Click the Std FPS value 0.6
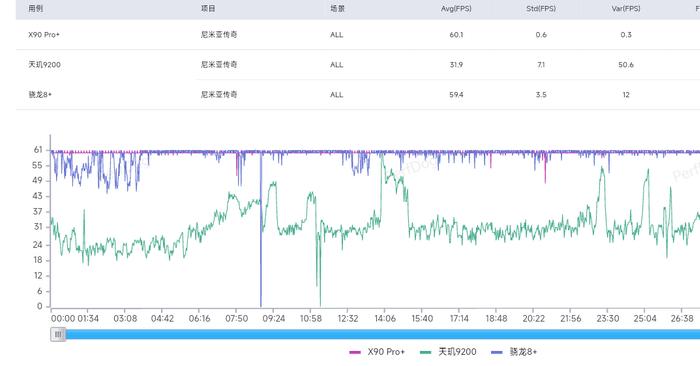This screenshot has height=366, width=700. [541, 34]
